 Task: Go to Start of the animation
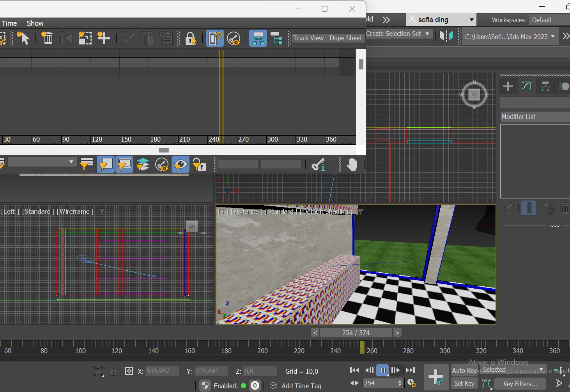[354, 370]
